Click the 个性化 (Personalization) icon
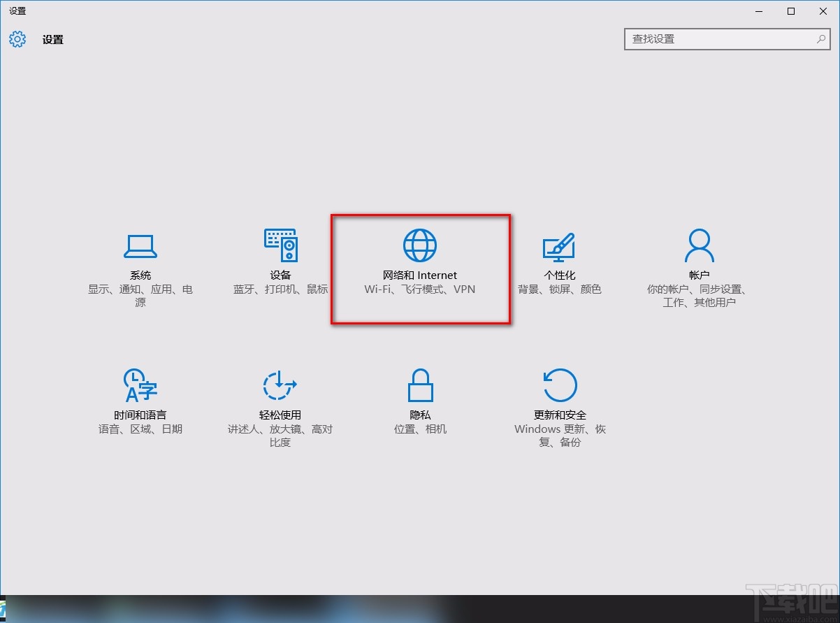Viewport: 840px width, 623px height. tap(559, 246)
